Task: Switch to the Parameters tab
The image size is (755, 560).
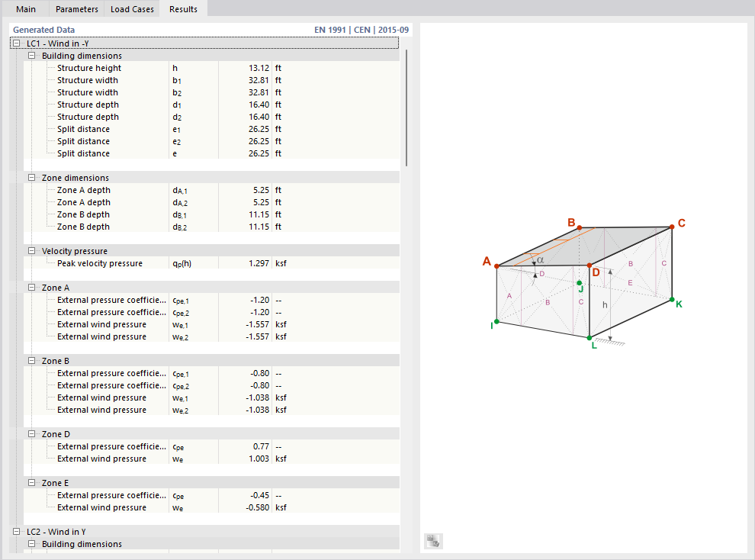Action: point(75,9)
